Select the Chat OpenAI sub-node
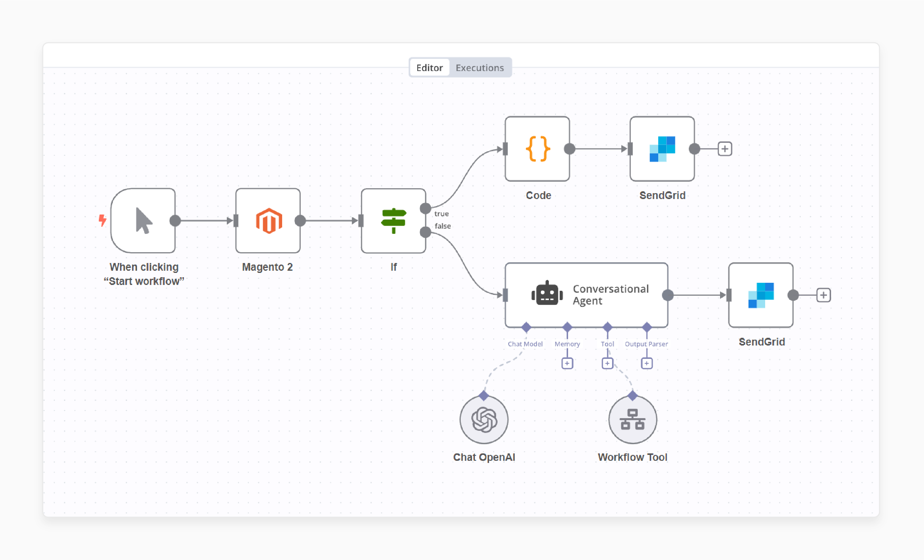The image size is (924, 560). pos(484,420)
